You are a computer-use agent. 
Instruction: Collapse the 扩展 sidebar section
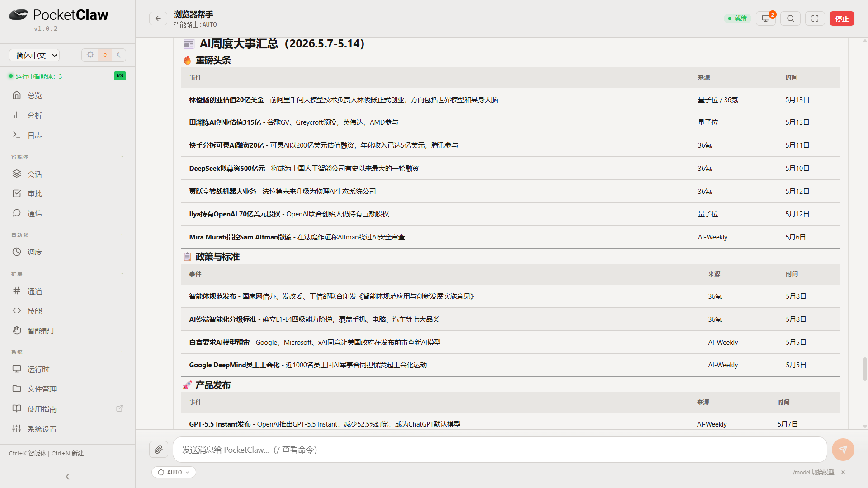[122, 274]
